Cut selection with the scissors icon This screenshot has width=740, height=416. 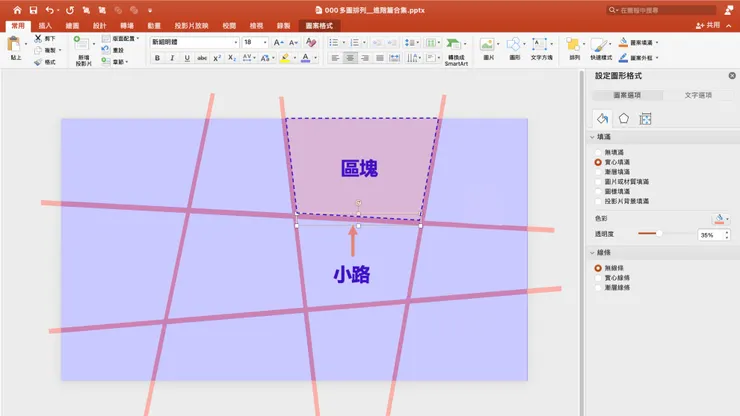(x=38, y=38)
